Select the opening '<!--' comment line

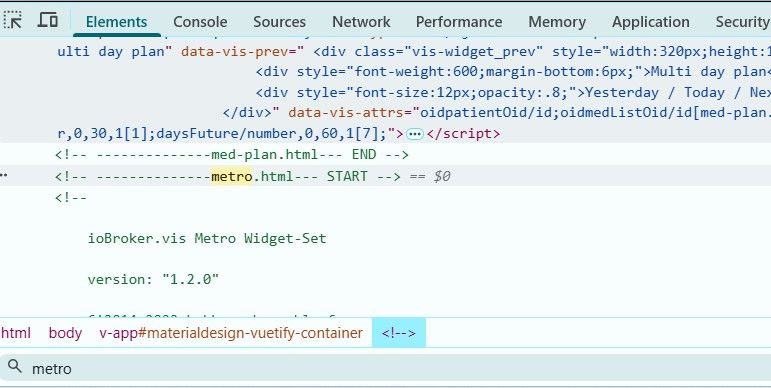point(71,198)
